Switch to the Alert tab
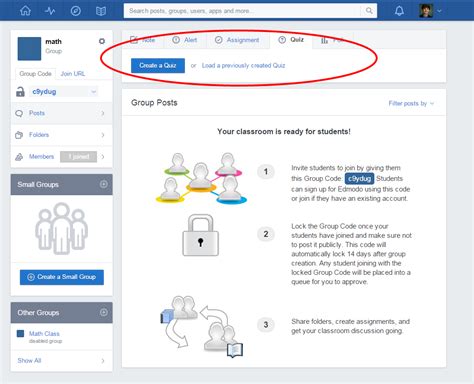Screen dimensions: 474x384 coord(185,40)
